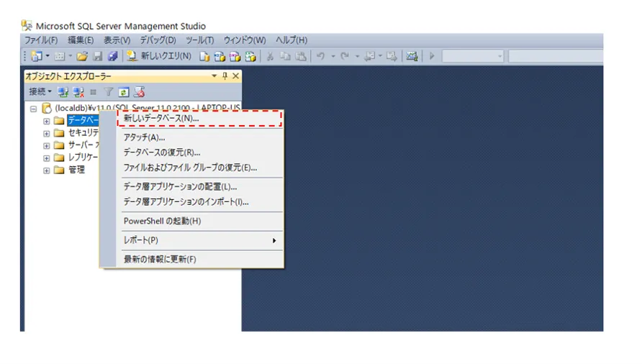This screenshot has height=364, width=642.
Task: Click the green Refresh icon in Object Explorer
Action: 124,92
